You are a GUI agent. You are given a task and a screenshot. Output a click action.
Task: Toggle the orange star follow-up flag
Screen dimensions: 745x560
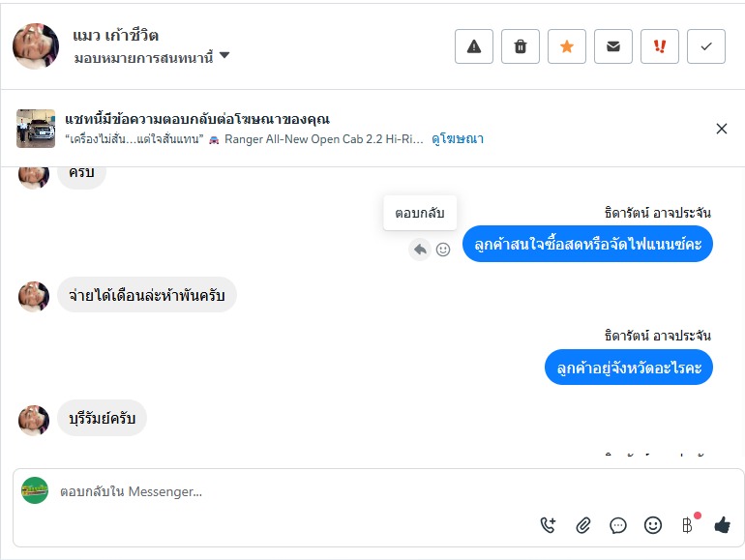567,46
